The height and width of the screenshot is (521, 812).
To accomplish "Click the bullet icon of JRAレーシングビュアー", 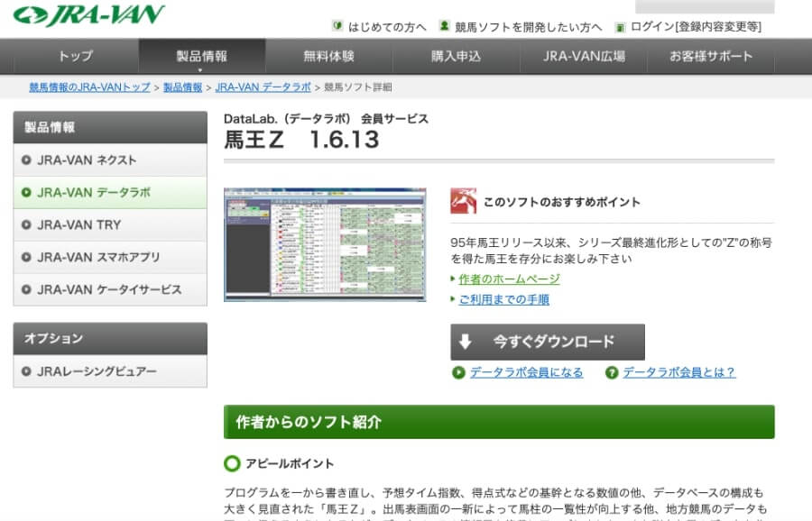I will click(x=26, y=371).
